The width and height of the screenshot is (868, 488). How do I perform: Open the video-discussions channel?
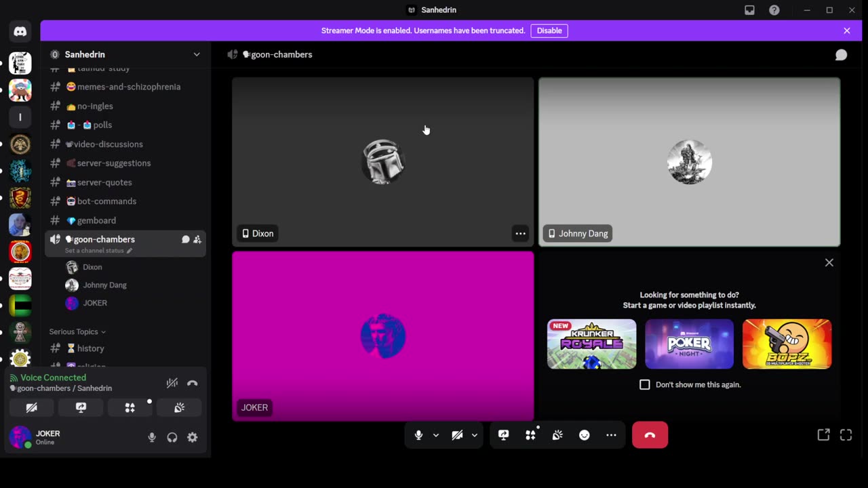(125, 144)
